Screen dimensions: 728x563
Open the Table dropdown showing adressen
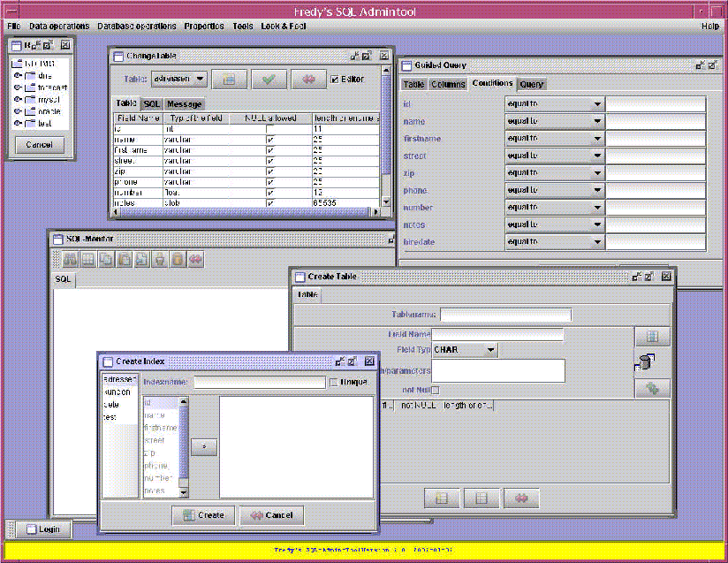point(179,79)
